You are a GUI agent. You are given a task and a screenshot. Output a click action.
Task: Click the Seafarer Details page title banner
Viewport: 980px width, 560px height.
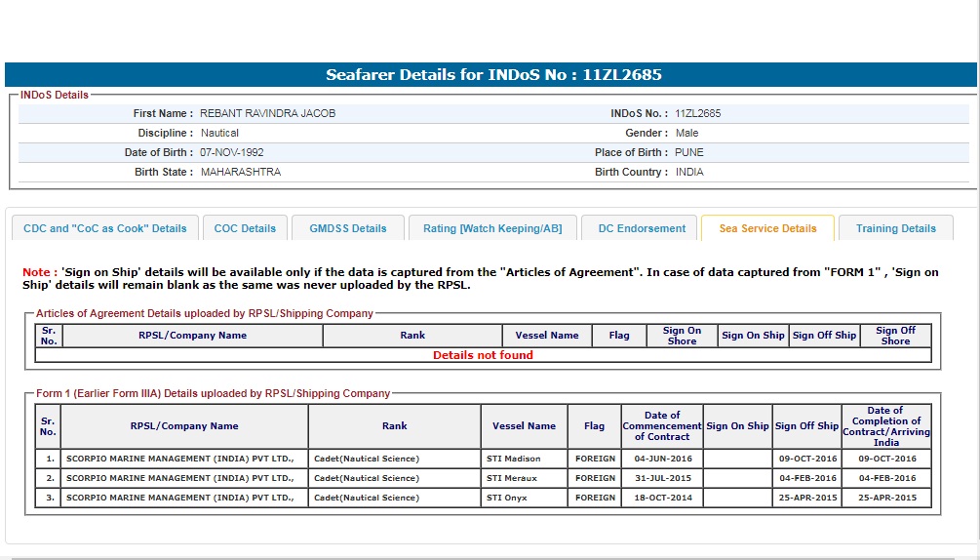point(493,75)
